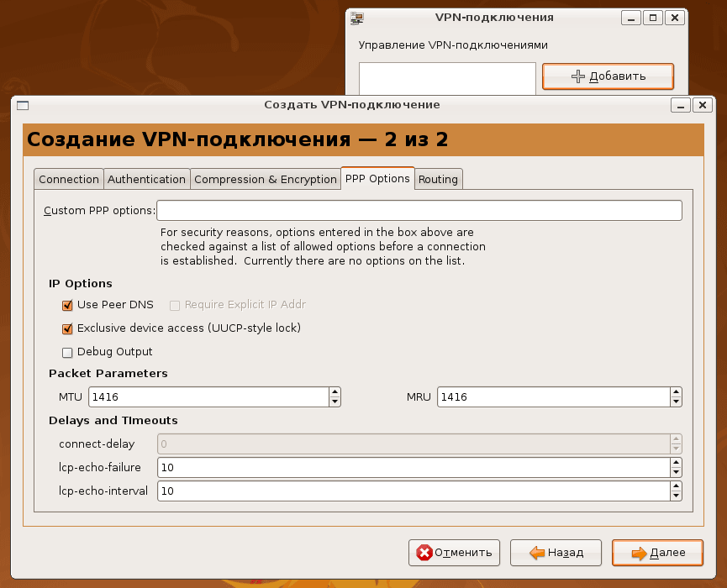The width and height of the screenshot is (727, 588).
Task: Enable the Debug Output checkbox
Action: click(68, 352)
